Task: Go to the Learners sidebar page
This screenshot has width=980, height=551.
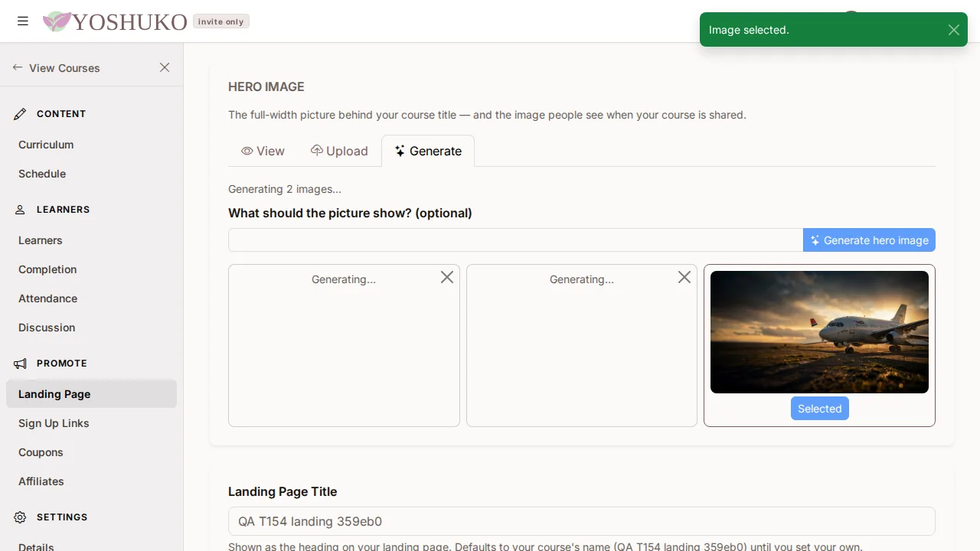Action: click(x=41, y=240)
